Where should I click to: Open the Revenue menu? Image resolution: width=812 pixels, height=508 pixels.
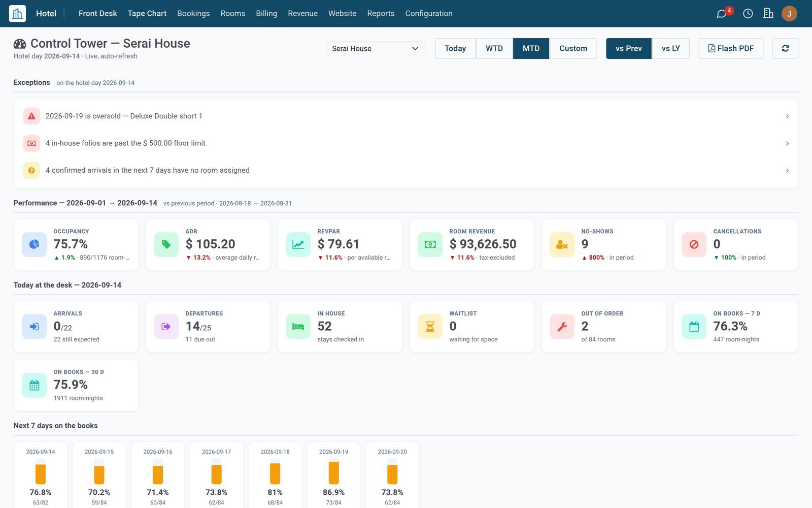pyautogui.click(x=302, y=13)
